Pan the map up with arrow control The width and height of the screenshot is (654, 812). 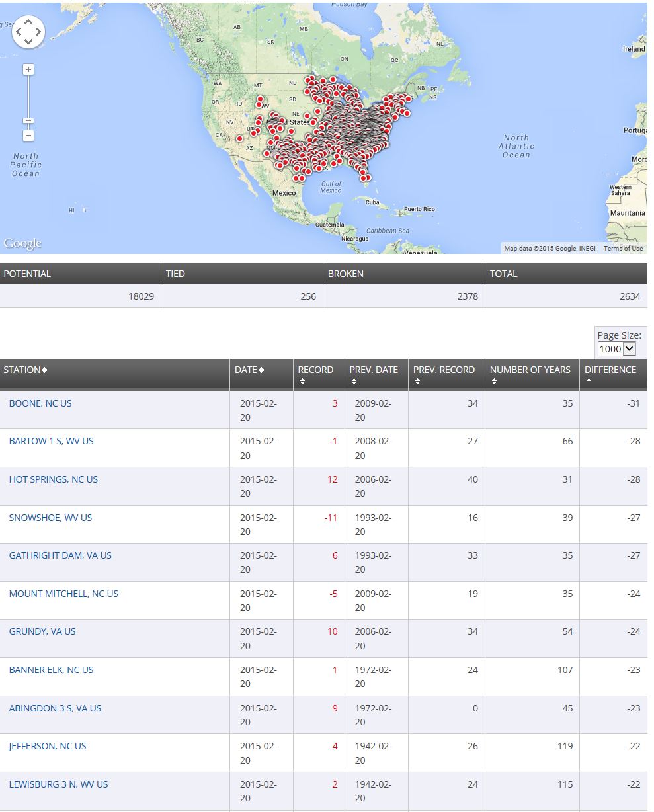[x=28, y=22]
